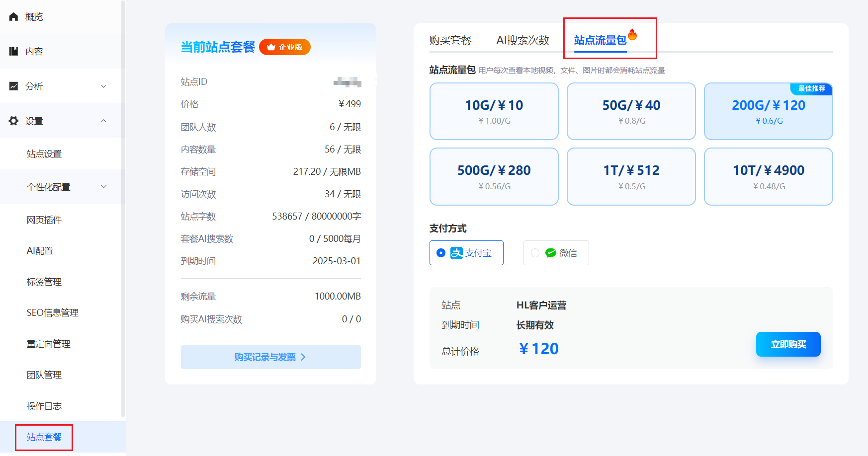Switch to the AI搜索次数 tab

(x=522, y=40)
